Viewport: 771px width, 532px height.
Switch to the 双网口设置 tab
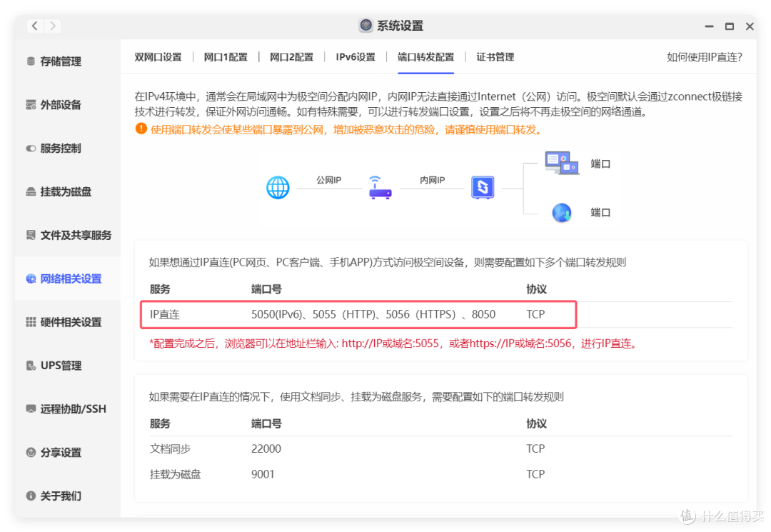[x=158, y=56]
